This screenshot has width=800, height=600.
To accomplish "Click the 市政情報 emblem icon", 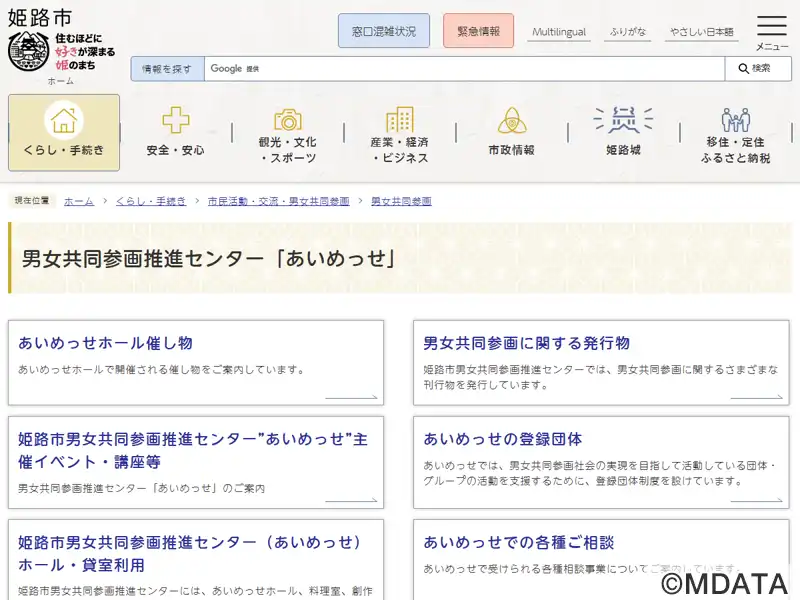I will click(x=512, y=121).
